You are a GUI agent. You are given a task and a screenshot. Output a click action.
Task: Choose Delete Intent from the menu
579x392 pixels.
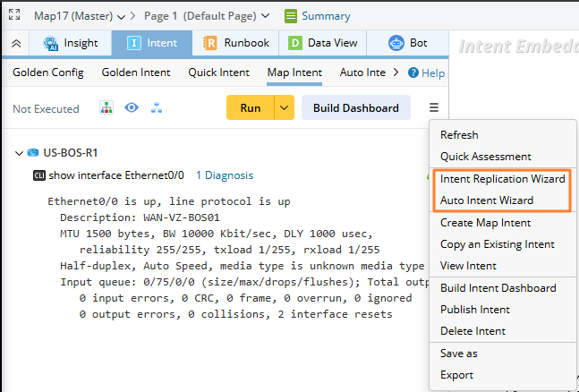[x=503, y=330]
